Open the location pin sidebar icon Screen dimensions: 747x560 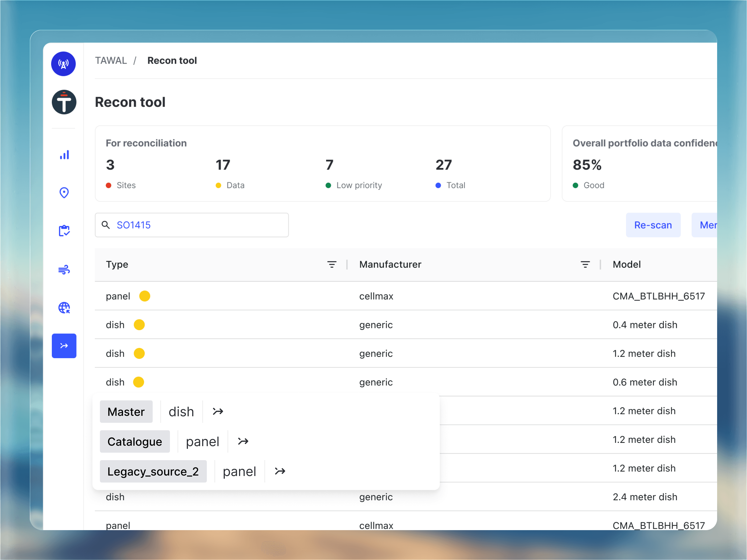(64, 193)
